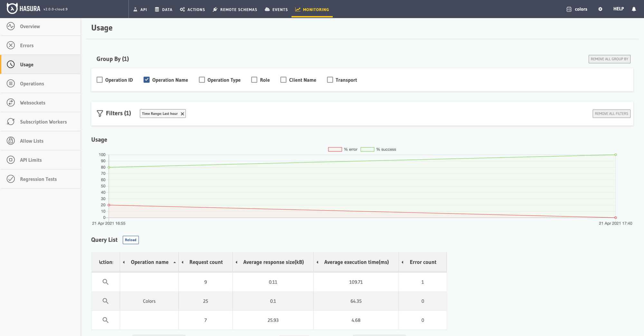This screenshot has width=644, height=336.
Task: Switch to the DATA tab
Action: point(164,9)
